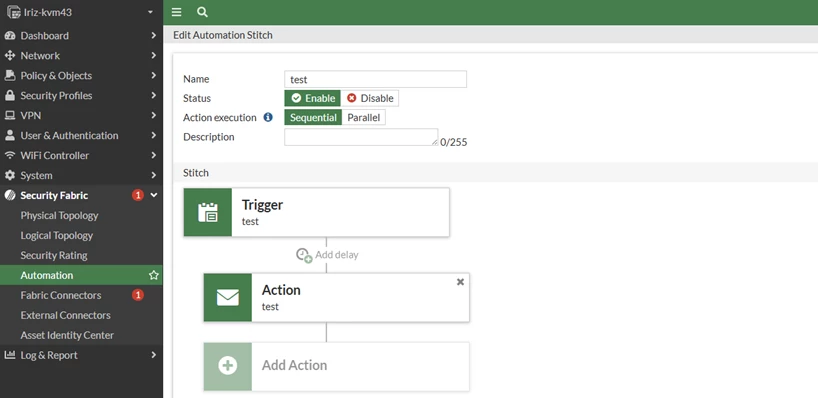
Task: Expand the Security Profiles chevron
Action: pyautogui.click(x=153, y=95)
